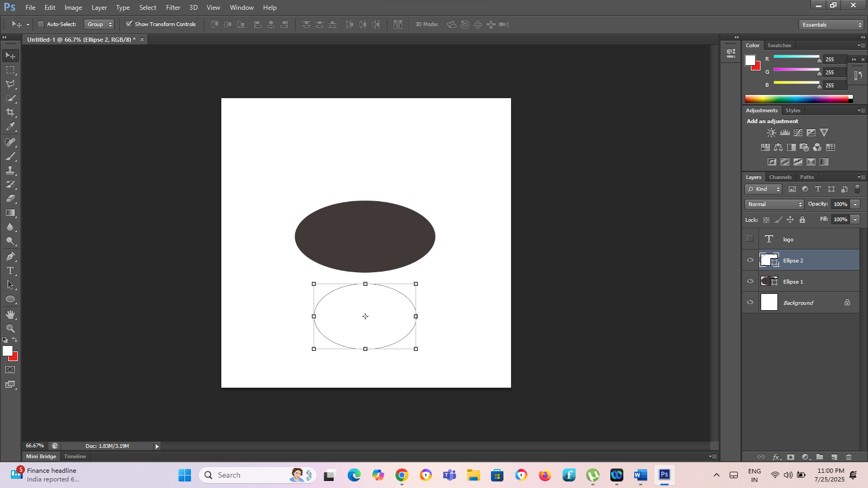Select the logo text layer

[x=801, y=239]
